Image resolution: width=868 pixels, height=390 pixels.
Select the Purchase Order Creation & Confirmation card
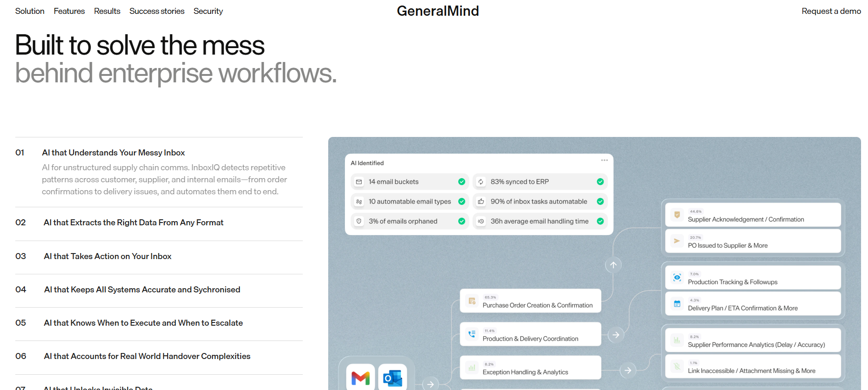pyautogui.click(x=530, y=301)
